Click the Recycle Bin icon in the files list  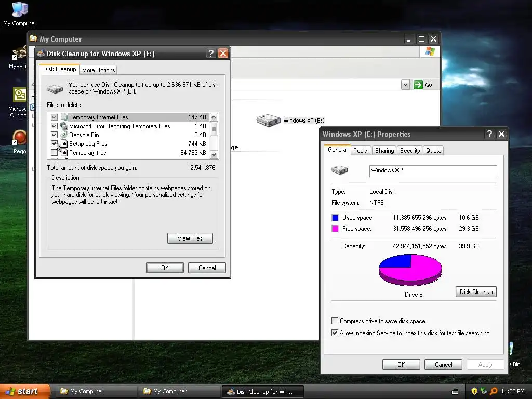[64, 135]
